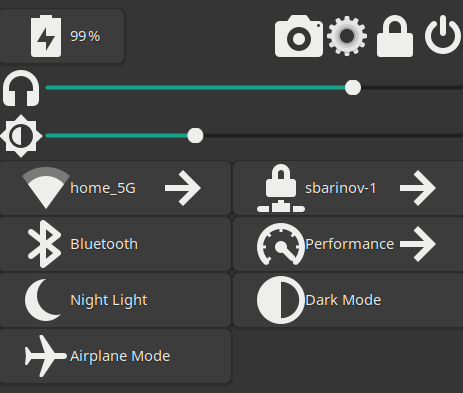This screenshot has height=393, width=463.
Task: Click the brightness sun icon
Action: 21,136
